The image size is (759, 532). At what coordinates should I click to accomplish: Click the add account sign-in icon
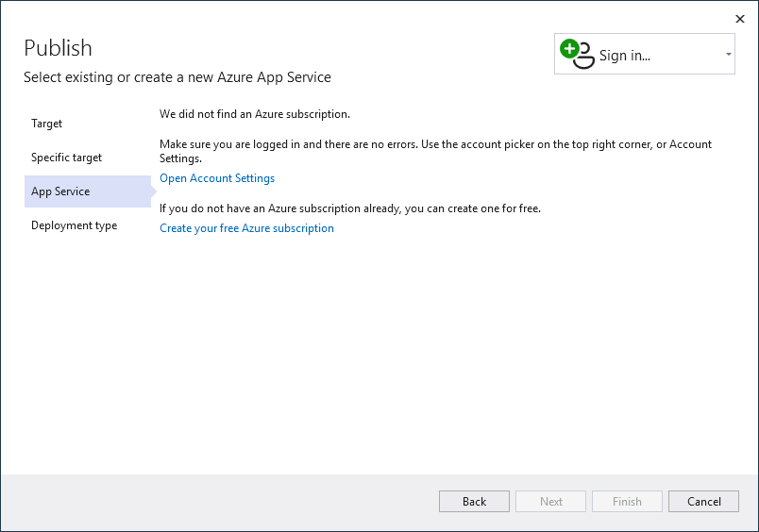pyautogui.click(x=577, y=54)
